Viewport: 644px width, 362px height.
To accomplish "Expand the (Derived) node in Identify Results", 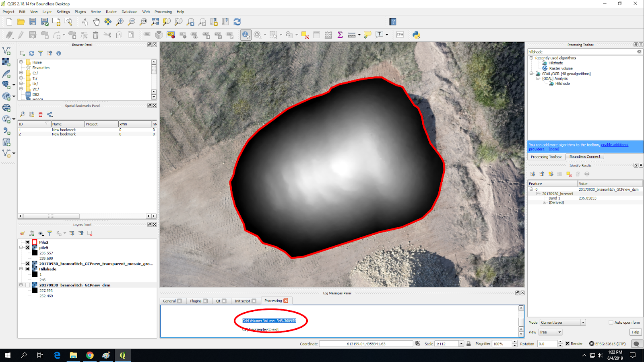I will tap(545, 202).
